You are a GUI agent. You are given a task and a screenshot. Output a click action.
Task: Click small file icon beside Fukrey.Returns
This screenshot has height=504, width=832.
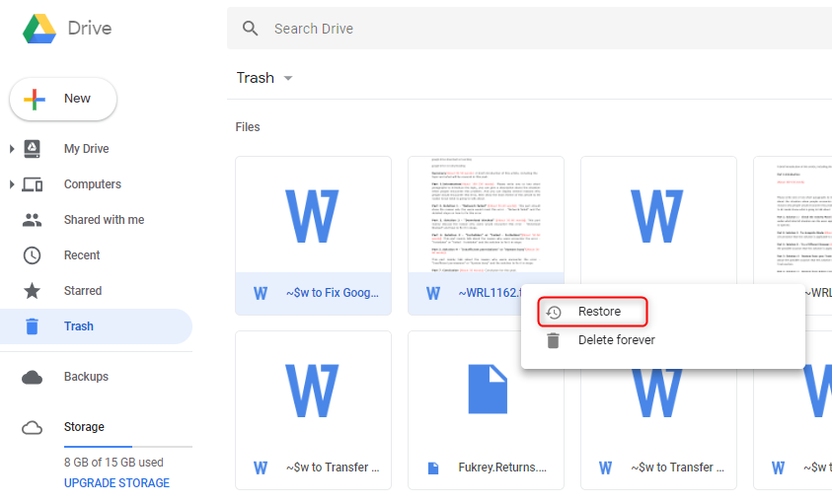coord(433,468)
